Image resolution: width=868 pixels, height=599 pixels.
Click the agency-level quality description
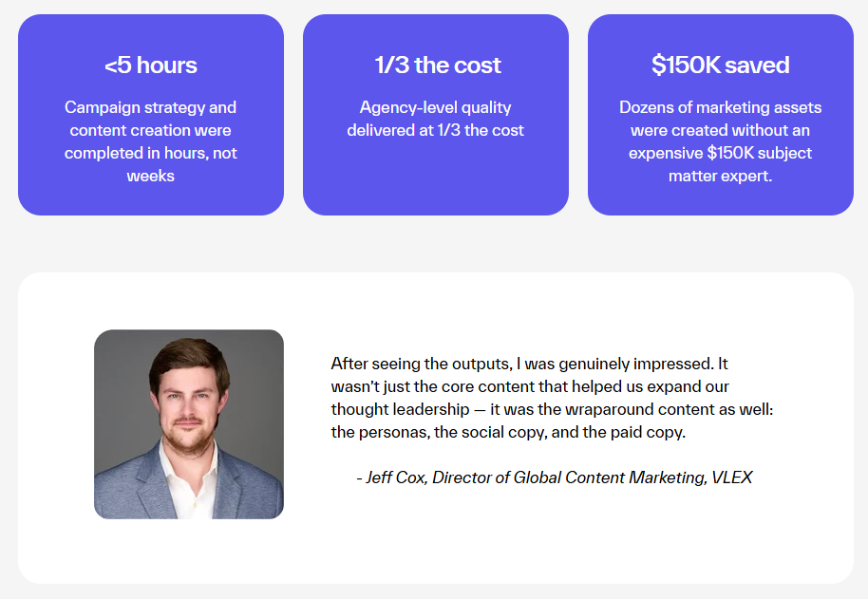point(435,119)
